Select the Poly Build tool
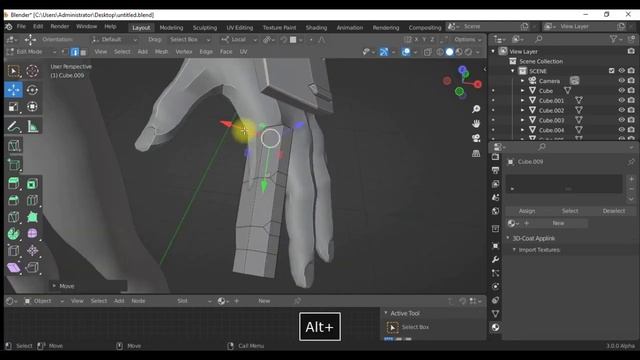The width and height of the screenshot is (640, 360). coord(32,217)
